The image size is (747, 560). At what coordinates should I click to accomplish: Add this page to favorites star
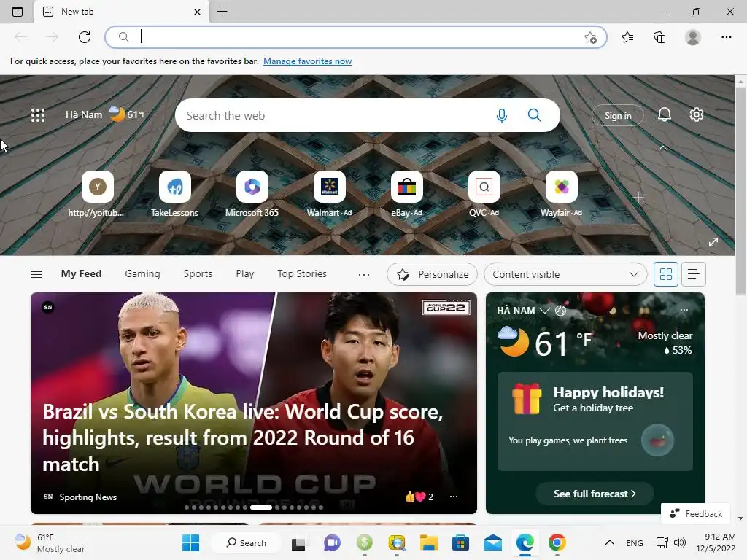(x=590, y=38)
